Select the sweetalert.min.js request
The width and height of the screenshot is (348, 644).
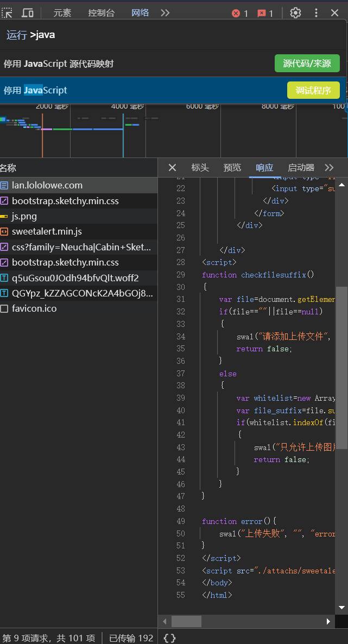coord(47,231)
